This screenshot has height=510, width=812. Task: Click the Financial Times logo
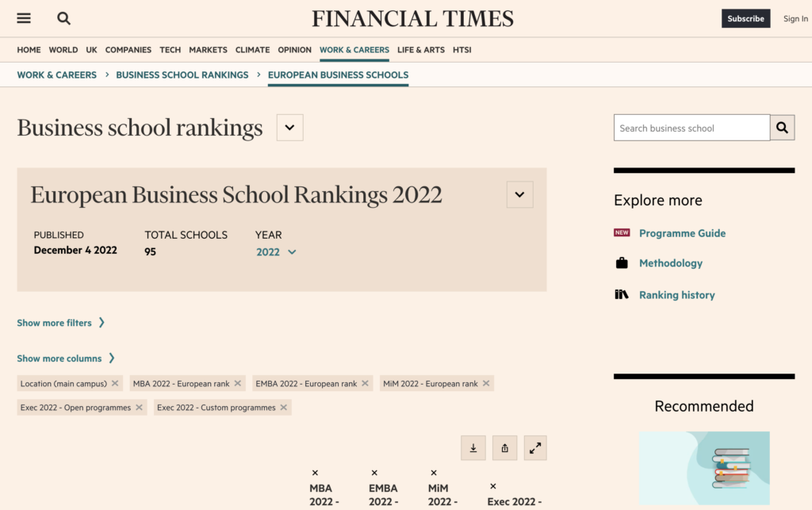pyautogui.click(x=412, y=19)
